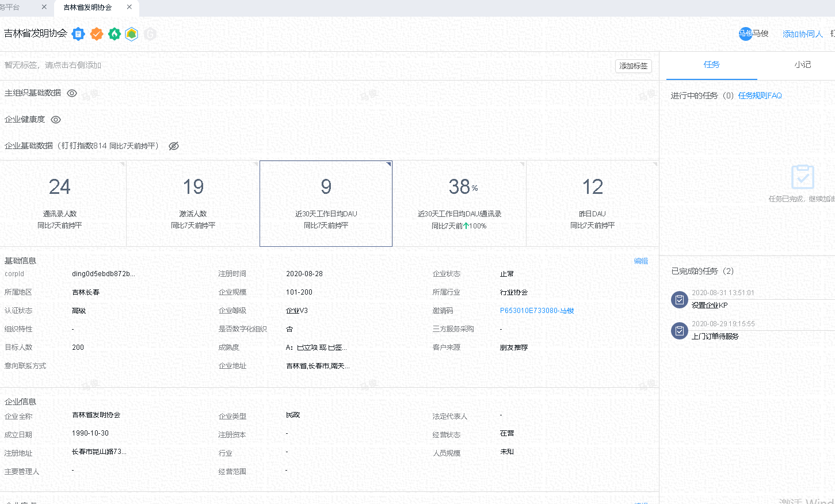This screenshot has height=504, width=835.
Task: Click the green flame badge icon
Action: tap(115, 34)
